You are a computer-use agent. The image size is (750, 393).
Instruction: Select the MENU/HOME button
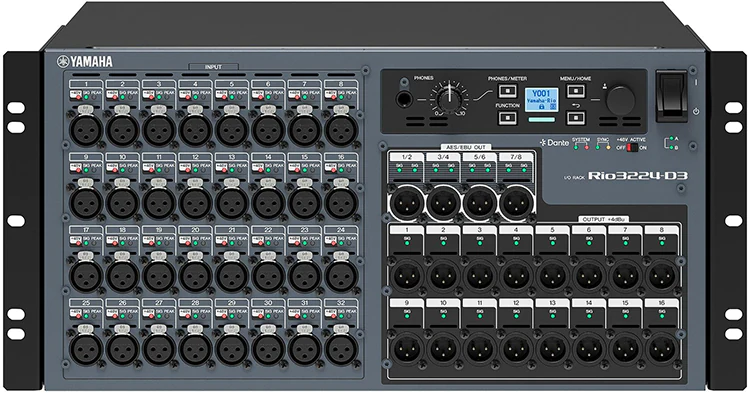575,91
